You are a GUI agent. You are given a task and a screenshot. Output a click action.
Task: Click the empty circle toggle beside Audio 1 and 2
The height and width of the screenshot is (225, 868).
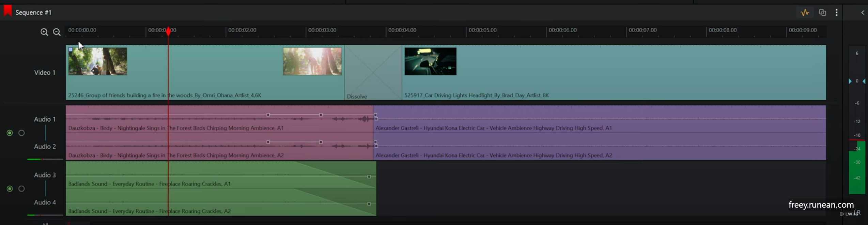21,133
